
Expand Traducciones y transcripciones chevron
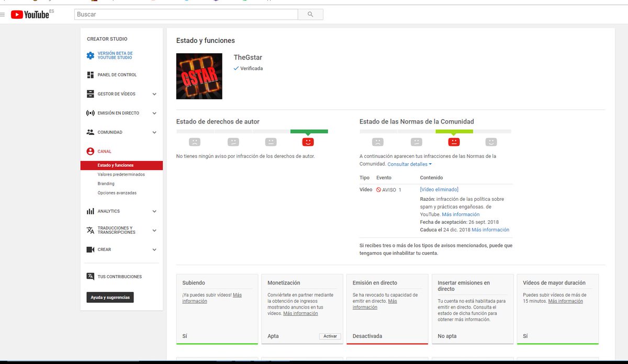(154, 230)
